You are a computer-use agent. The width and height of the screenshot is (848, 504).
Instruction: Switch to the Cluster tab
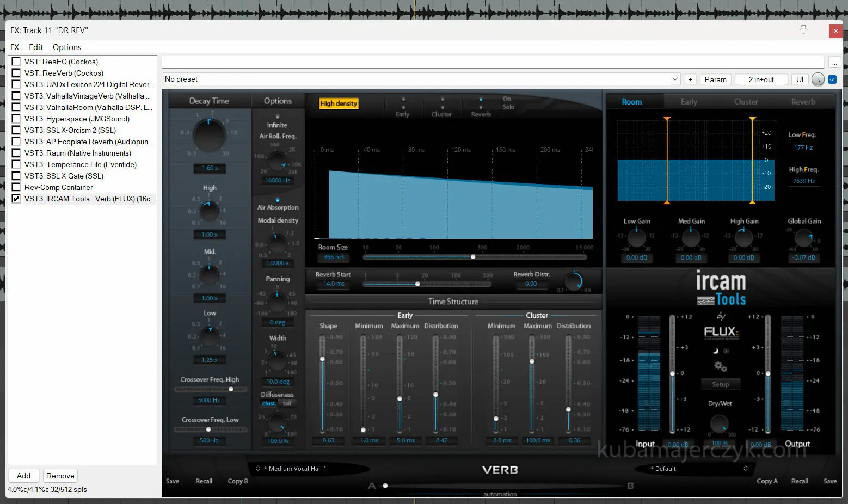click(x=745, y=102)
